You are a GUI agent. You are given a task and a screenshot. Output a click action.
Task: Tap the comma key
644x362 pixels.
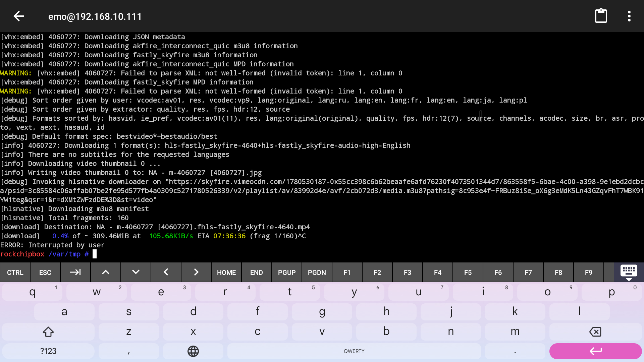pyautogui.click(x=129, y=351)
